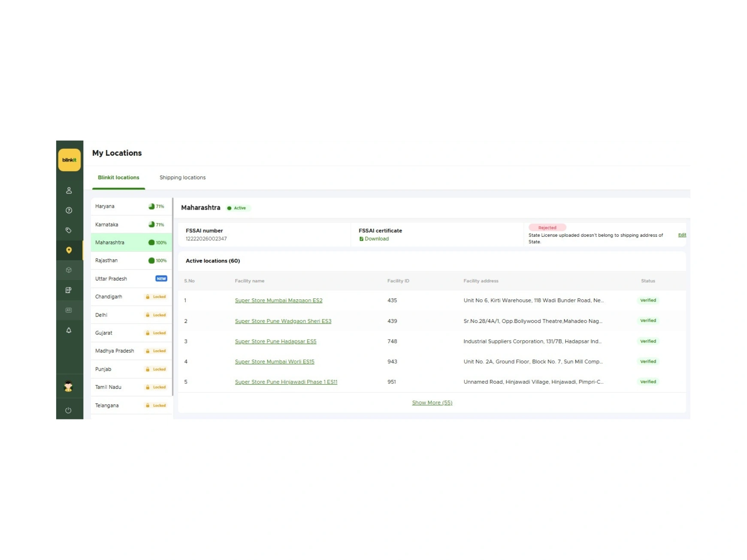This screenshot has height=560, width=747.
Task: Open Super Store Mumbai Worli ES15 link
Action: click(275, 361)
